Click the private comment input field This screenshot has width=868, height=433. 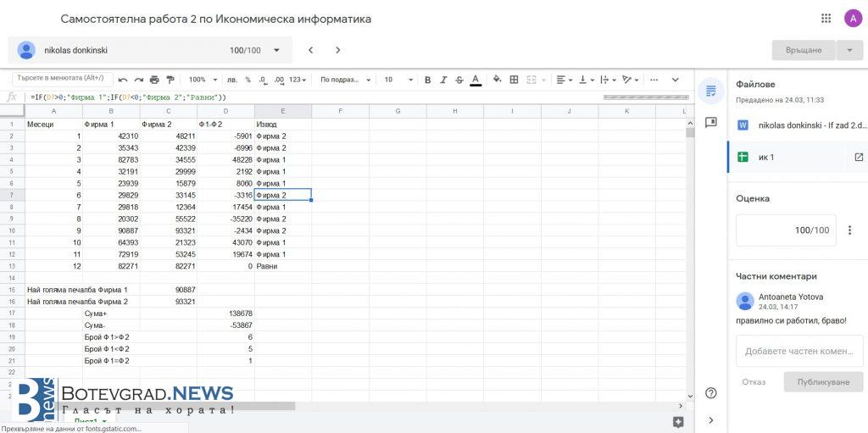click(798, 351)
